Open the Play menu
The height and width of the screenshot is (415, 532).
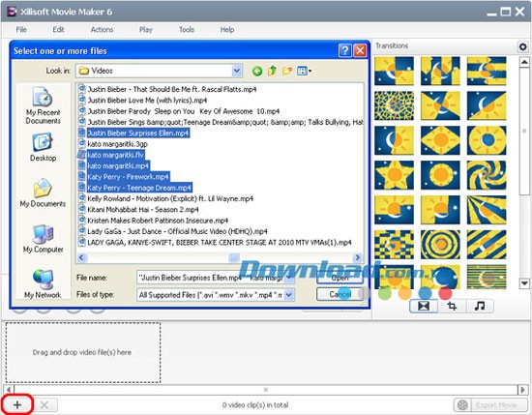pyautogui.click(x=145, y=30)
